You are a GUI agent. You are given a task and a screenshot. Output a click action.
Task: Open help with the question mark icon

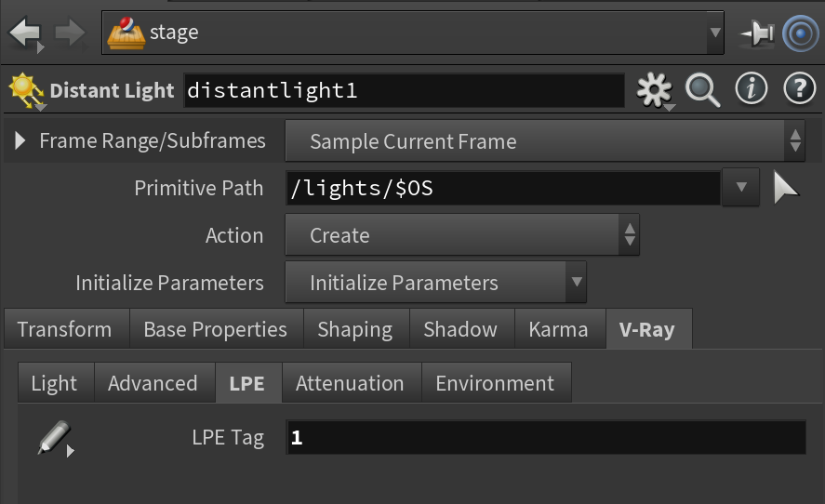pyautogui.click(x=799, y=88)
